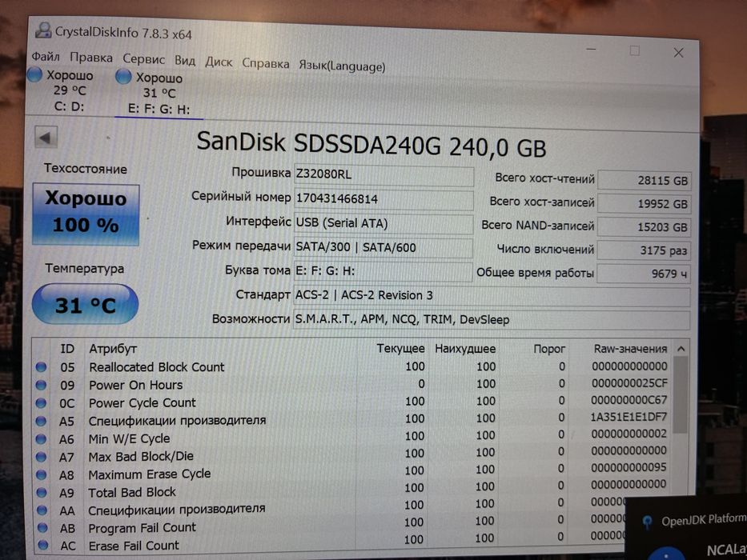This screenshot has height=560, width=747.
Task: Select the Power On Hours attribute
Action: pos(136,385)
